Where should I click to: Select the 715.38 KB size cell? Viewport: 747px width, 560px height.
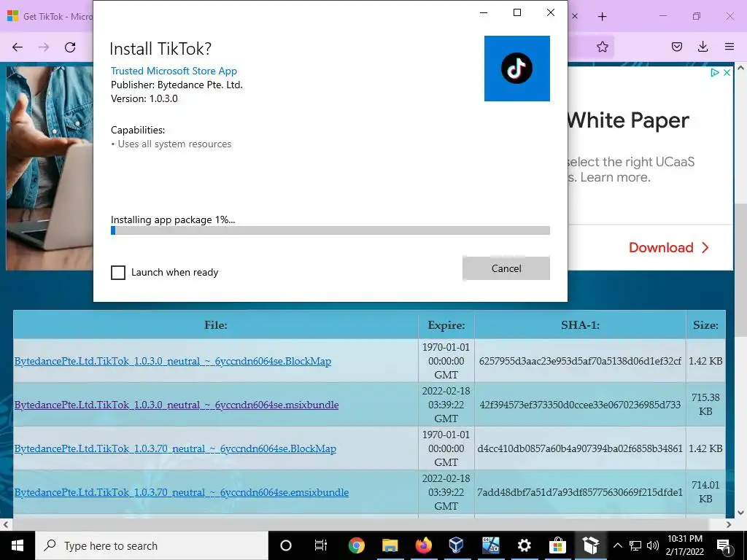click(x=705, y=404)
